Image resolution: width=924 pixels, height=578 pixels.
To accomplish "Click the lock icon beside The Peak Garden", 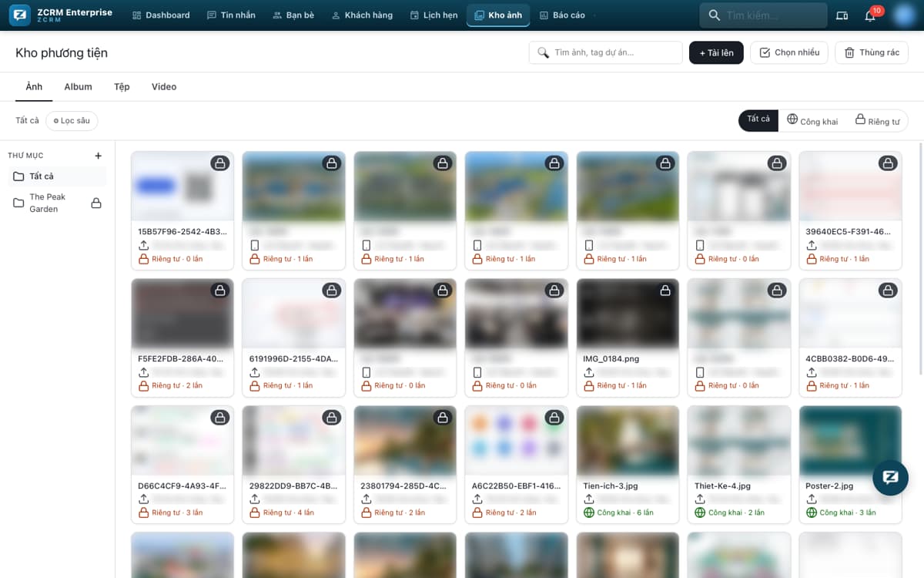I will click(x=96, y=203).
